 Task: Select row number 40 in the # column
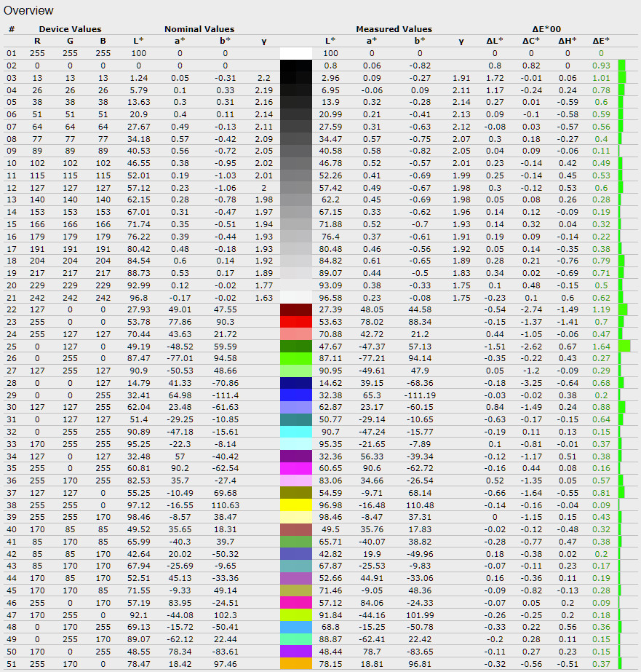click(x=11, y=530)
